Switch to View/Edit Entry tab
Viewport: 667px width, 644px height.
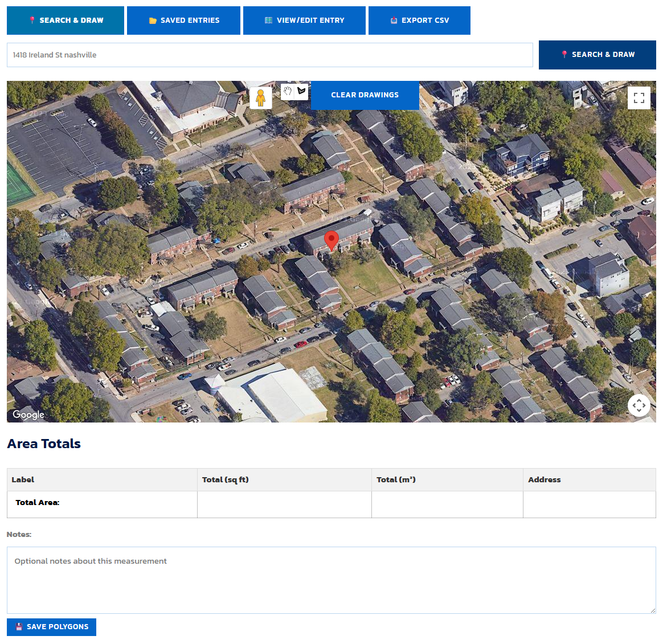pyautogui.click(x=304, y=20)
